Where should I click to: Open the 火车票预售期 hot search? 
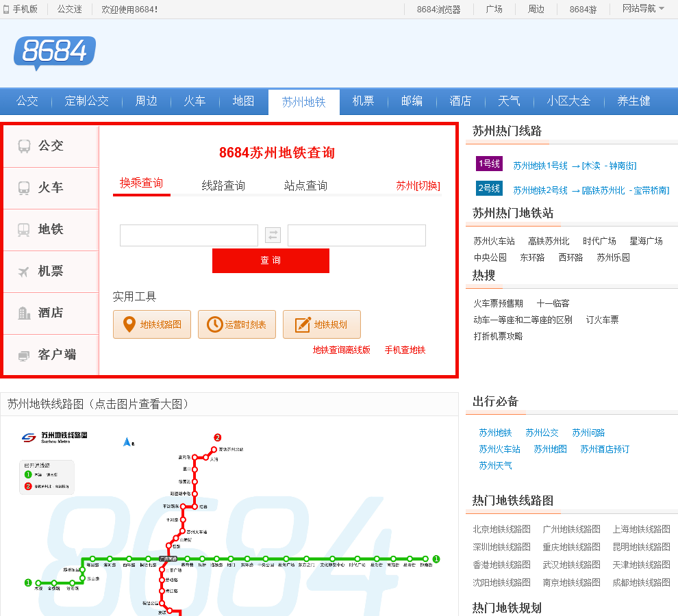point(498,303)
